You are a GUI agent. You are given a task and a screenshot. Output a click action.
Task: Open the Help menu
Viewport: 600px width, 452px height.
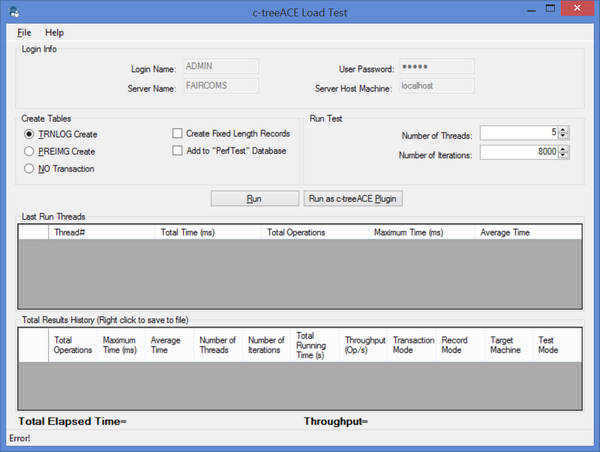point(54,32)
